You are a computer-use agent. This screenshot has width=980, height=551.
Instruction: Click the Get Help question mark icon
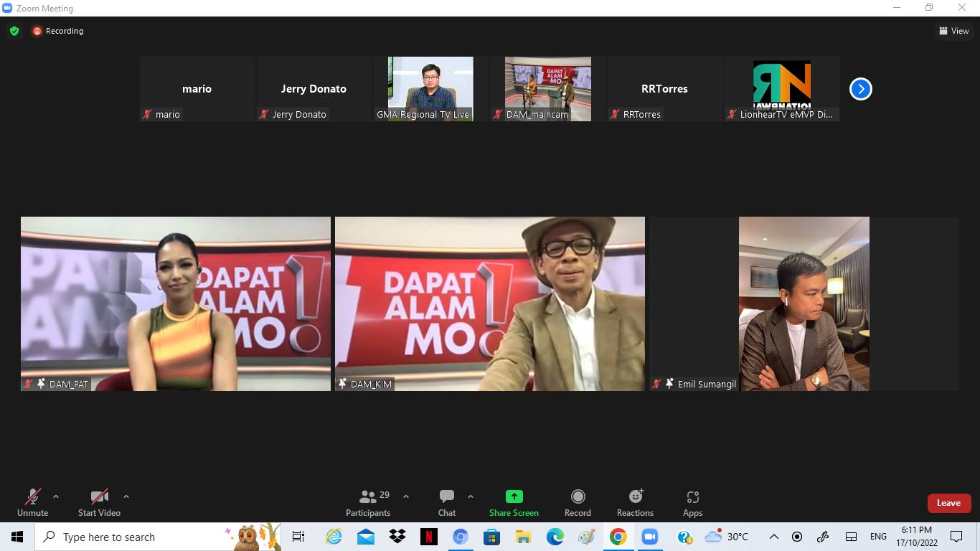pyautogui.click(x=684, y=537)
